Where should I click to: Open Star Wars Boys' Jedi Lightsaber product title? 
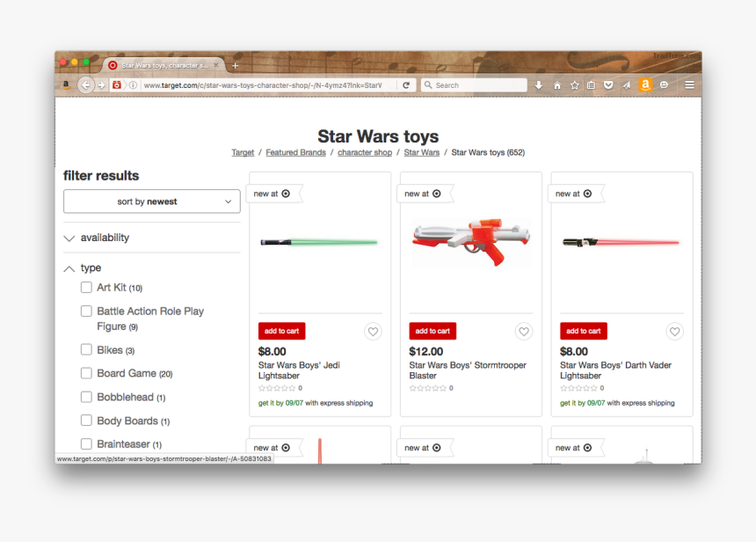[x=299, y=370]
